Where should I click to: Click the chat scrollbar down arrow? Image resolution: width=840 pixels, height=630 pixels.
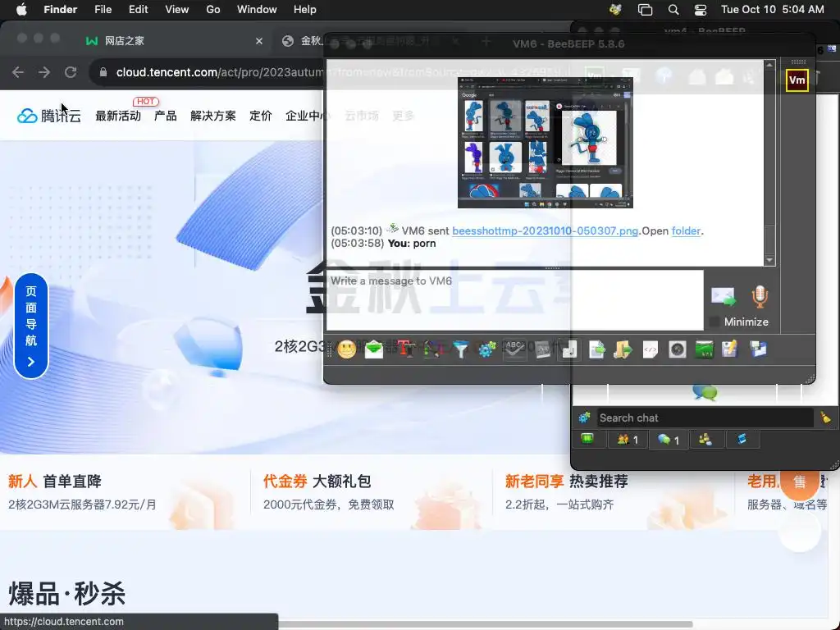[769, 260]
